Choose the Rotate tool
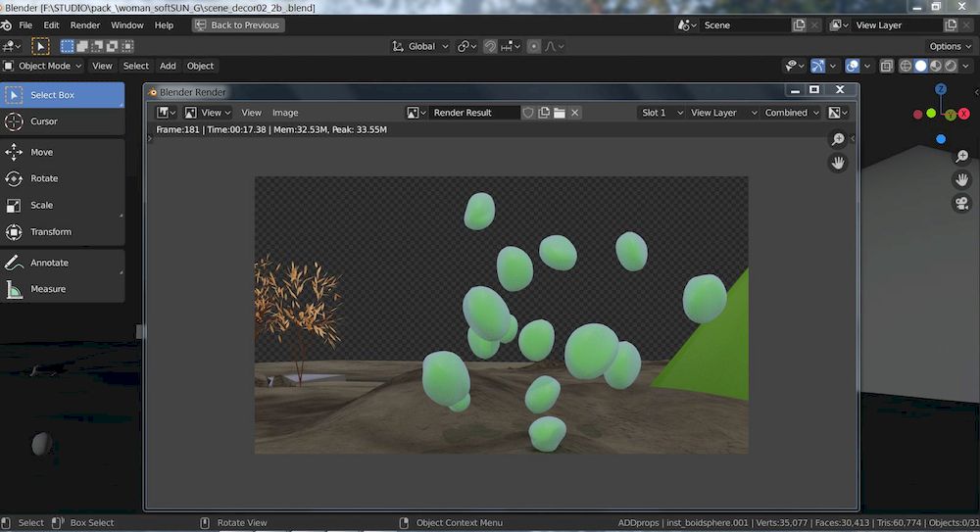 point(44,179)
